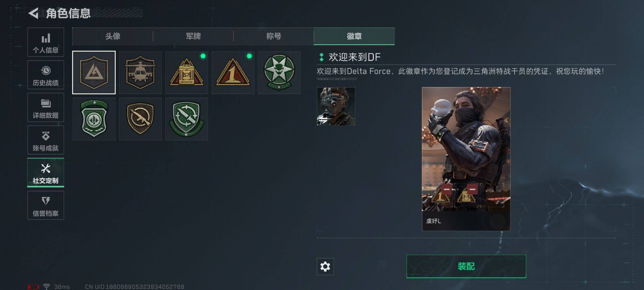Select the grey triangle shield badge
Viewport: 644px width, 290px height.
(x=94, y=72)
